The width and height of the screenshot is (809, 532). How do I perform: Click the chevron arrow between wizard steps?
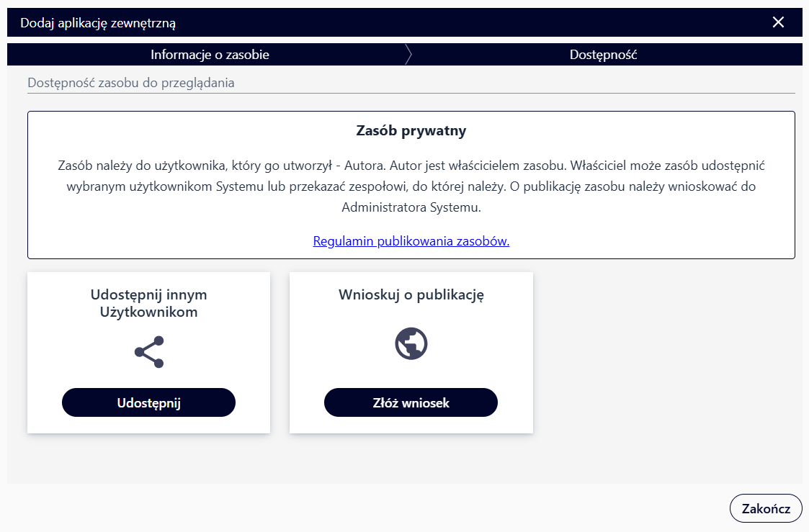(x=408, y=55)
